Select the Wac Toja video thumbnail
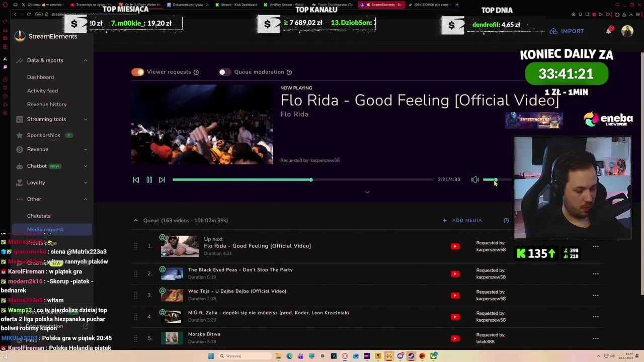Image resolution: width=644 pixels, height=362 pixels. (172, 295)
